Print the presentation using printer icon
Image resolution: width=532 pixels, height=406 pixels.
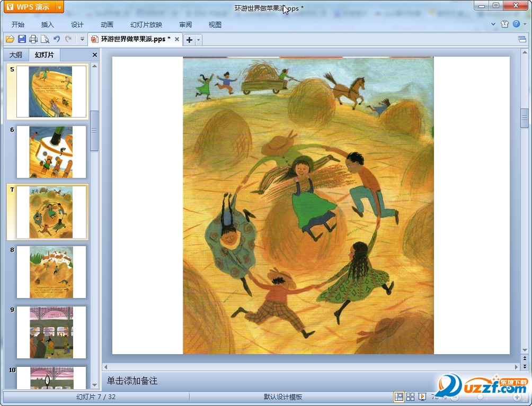point(33,39)
